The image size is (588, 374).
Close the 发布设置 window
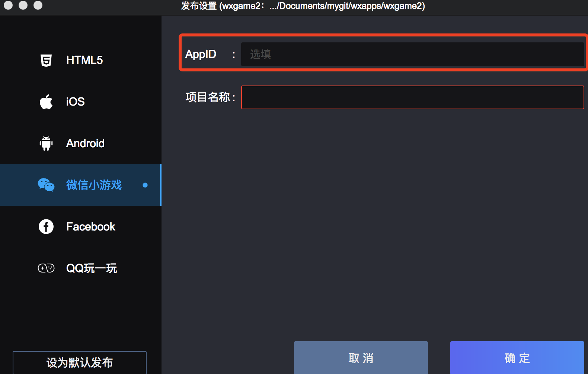point(8,5)
